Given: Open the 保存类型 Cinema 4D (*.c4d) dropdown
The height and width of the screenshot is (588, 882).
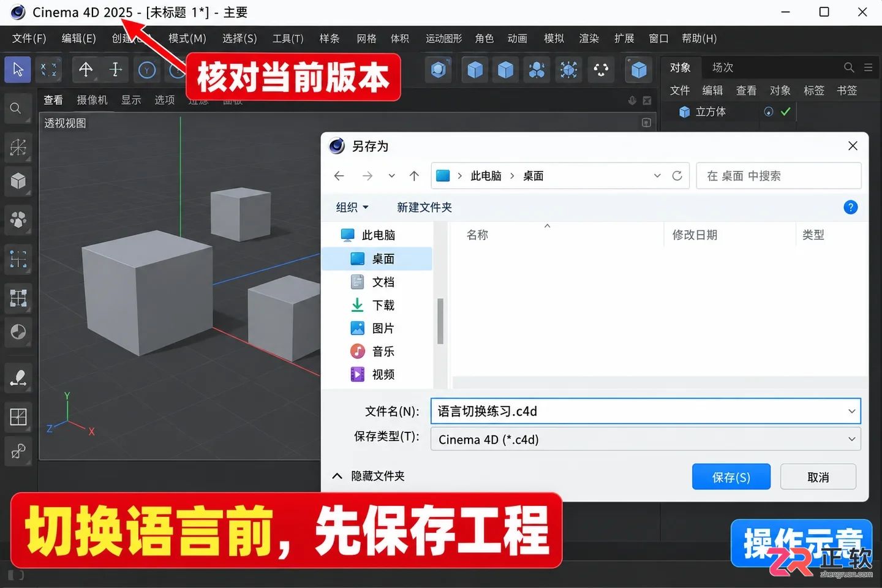Looking at the screenshot, I should click(646, 439).
